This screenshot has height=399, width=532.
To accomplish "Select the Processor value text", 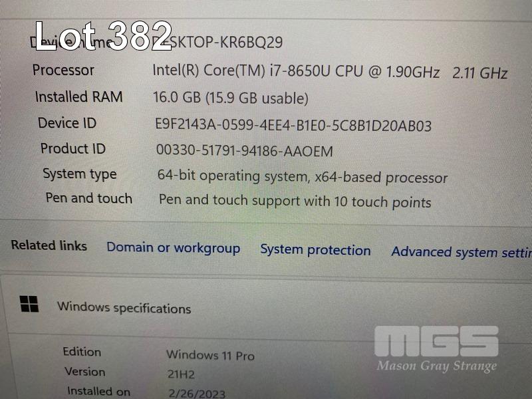I will pos(330,72).
